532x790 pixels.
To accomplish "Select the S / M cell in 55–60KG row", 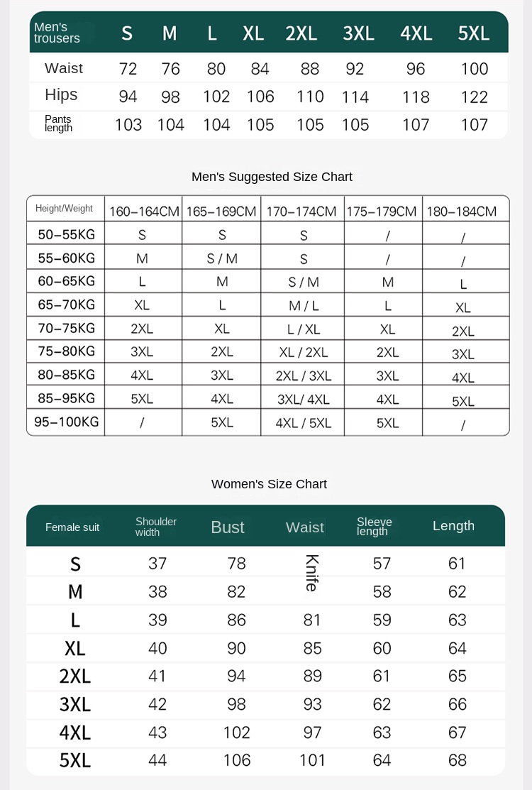I will [x=222, y=258].
